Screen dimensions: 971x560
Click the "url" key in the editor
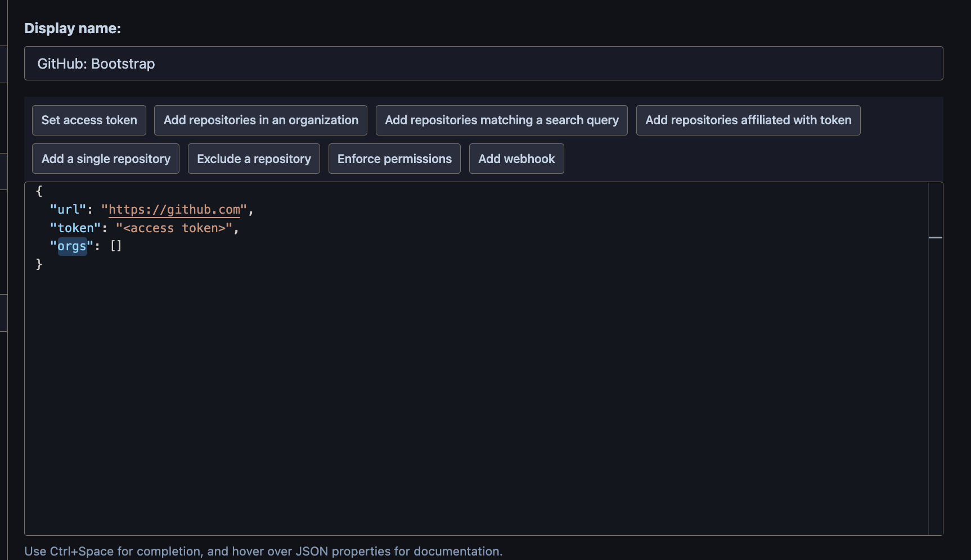tap(68, 210)
